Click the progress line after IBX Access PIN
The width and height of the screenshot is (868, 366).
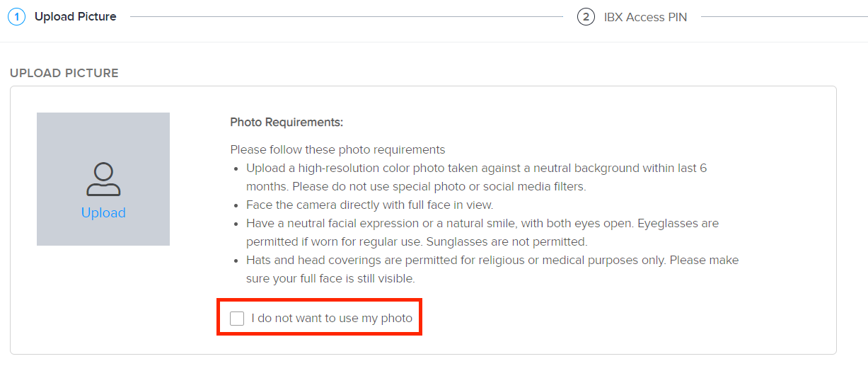click(x=784, y=16)
